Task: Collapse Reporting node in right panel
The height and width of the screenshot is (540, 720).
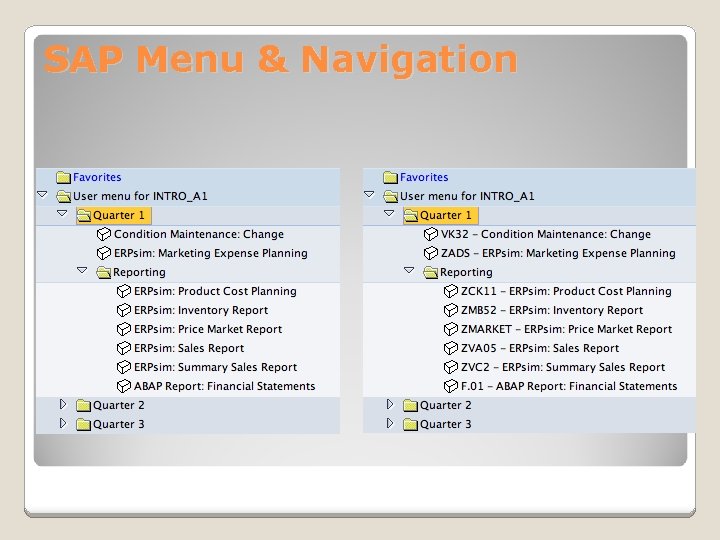Action: coord(409,270)
